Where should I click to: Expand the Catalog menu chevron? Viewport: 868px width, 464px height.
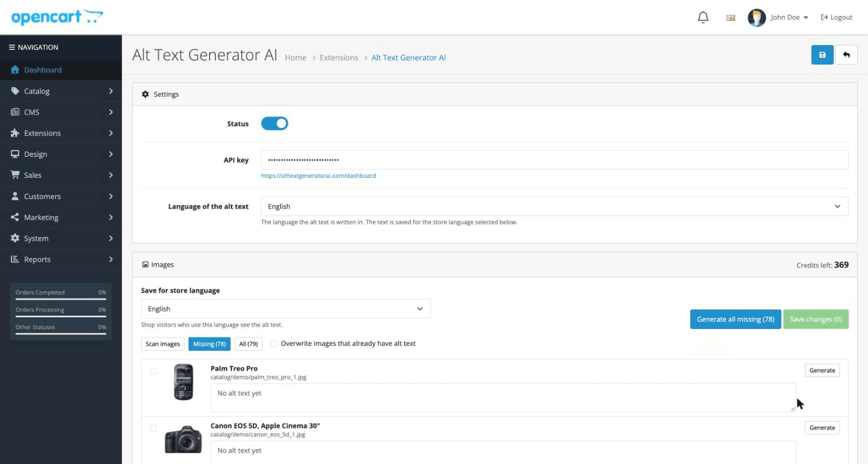pos(111,91)
